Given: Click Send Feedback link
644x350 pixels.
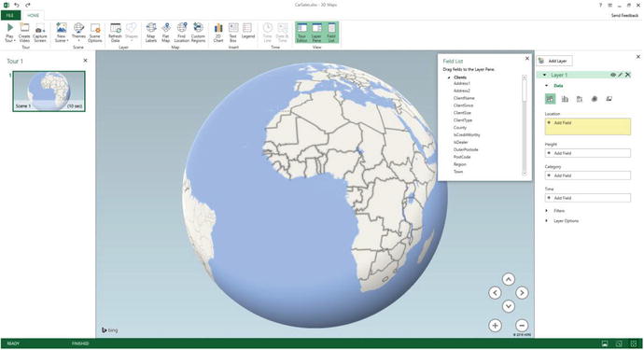Looking at the screenshot, I should [x=624, y=16].
